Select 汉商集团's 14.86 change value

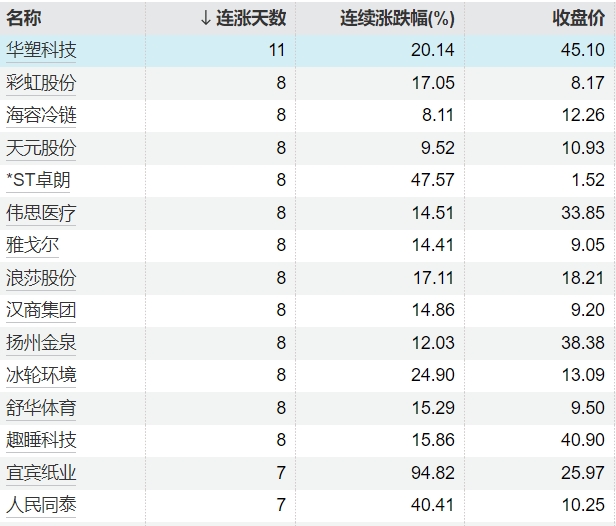(433, 310)
